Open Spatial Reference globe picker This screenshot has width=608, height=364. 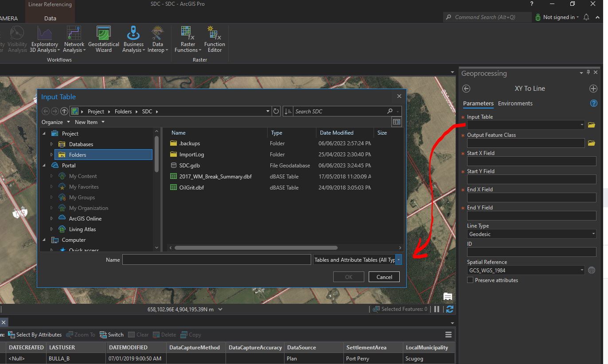pos(591,271)
